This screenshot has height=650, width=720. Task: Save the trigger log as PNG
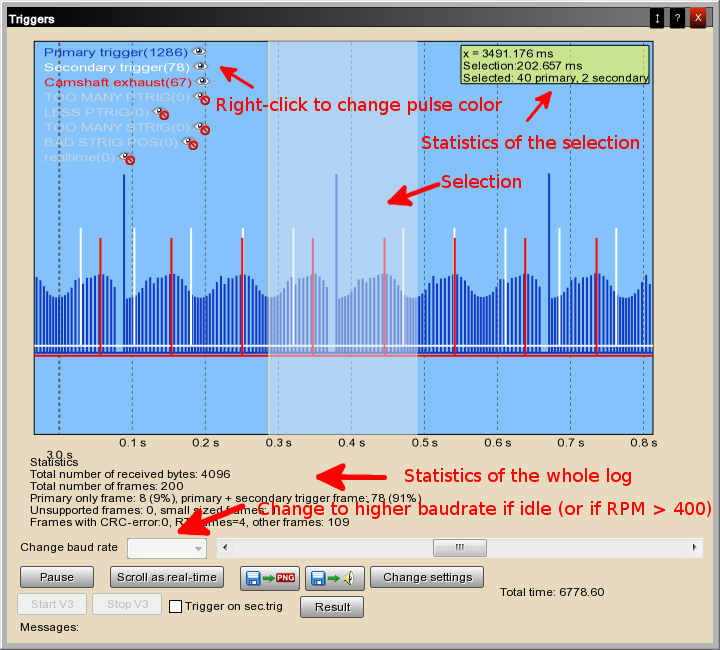point(270,577)
